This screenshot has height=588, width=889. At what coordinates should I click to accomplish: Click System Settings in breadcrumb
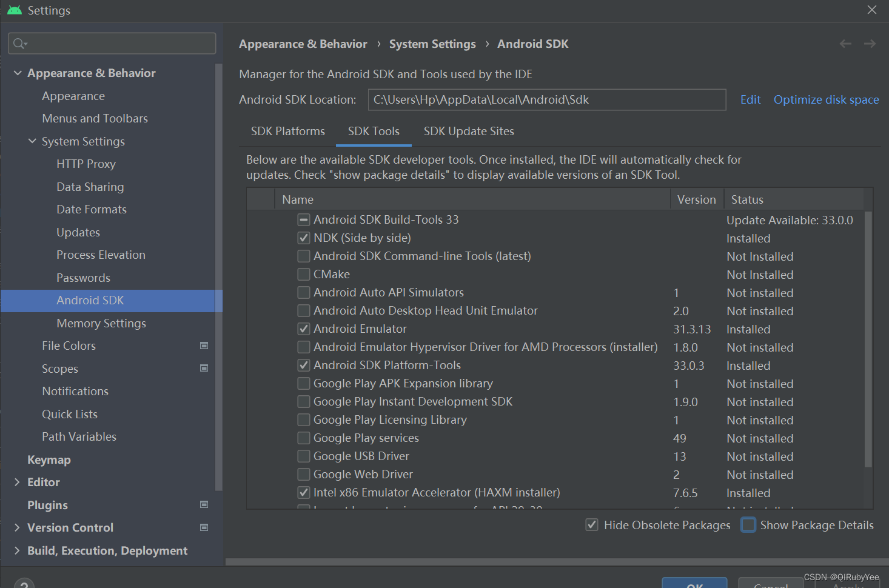pyautogui.click(x=432, y=44)
